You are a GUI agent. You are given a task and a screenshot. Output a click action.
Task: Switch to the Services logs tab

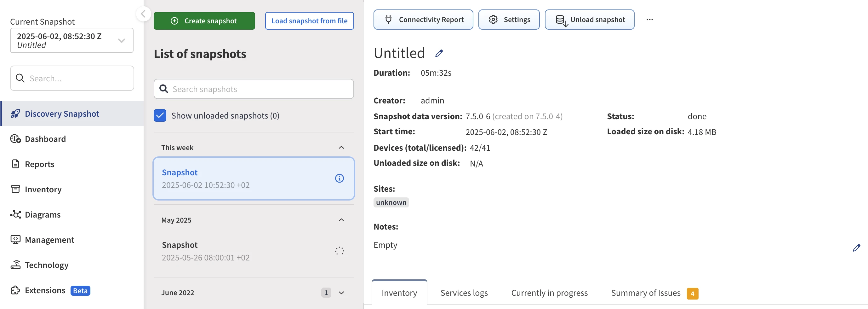(x=464, y=293)
